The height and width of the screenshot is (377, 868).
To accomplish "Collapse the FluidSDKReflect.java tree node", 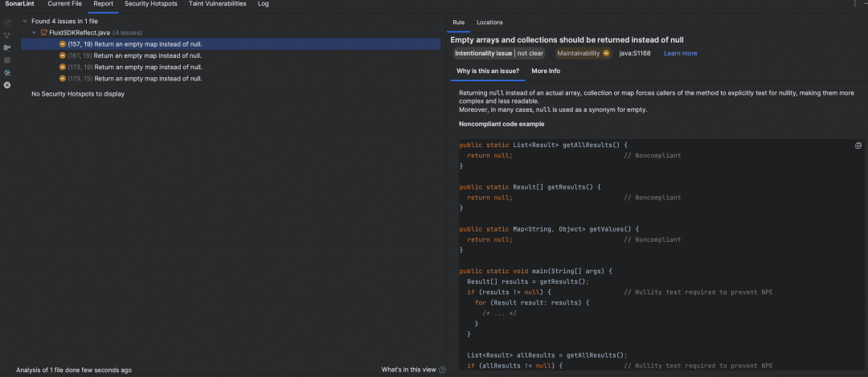I will point(35,33).
